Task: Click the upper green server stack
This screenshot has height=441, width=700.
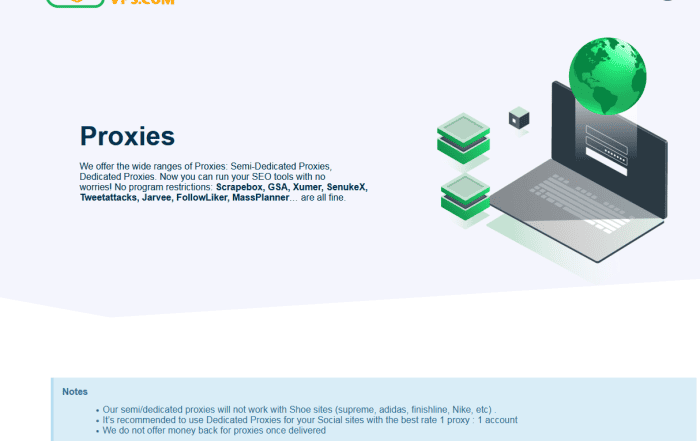Action: (463, 136)
